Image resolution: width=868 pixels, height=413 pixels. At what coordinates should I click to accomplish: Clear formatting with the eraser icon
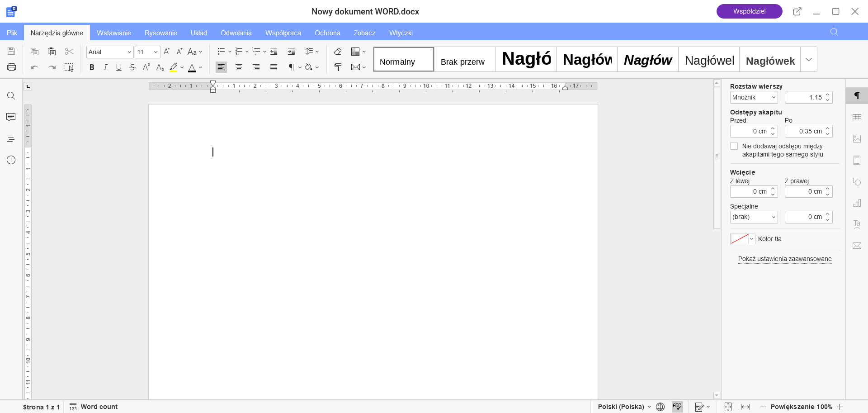coord(338,52)
